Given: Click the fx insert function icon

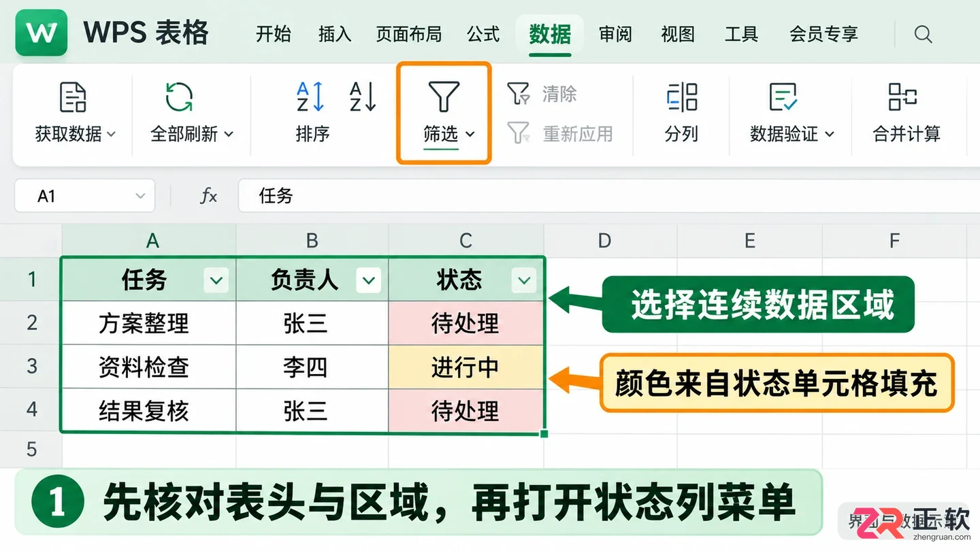Looking at the screenshot, I should pyautogui.click(x=208, y=197).
